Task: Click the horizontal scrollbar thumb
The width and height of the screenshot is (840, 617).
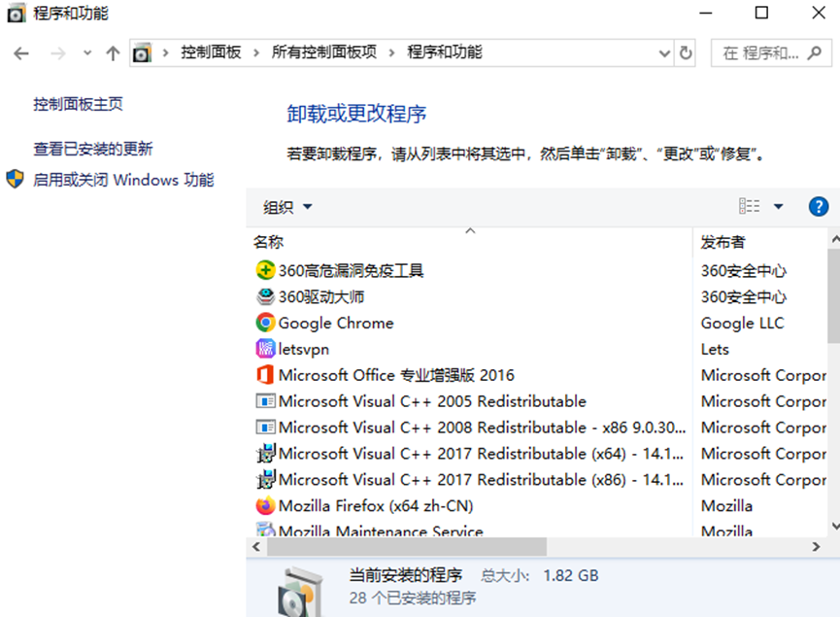Action: 407,547
